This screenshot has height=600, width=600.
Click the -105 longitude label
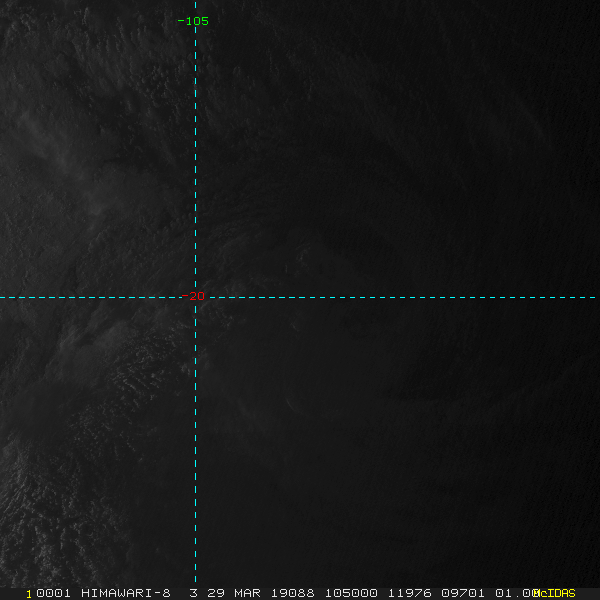coord(193,21)
